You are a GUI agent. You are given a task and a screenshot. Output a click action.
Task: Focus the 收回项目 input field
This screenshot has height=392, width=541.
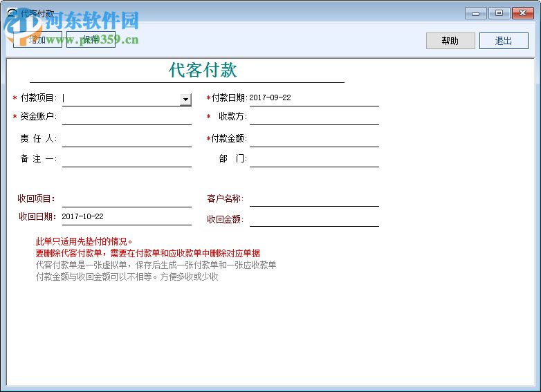(127, 199)
